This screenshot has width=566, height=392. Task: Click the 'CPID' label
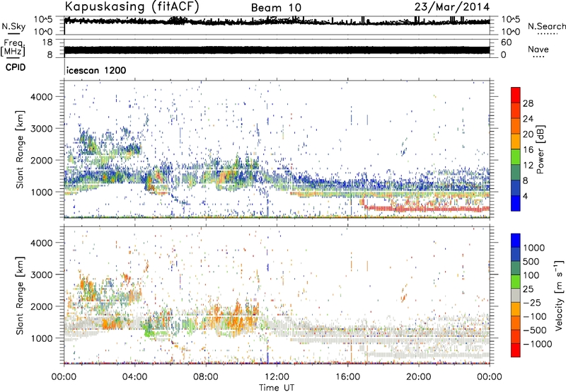[16, 67]
